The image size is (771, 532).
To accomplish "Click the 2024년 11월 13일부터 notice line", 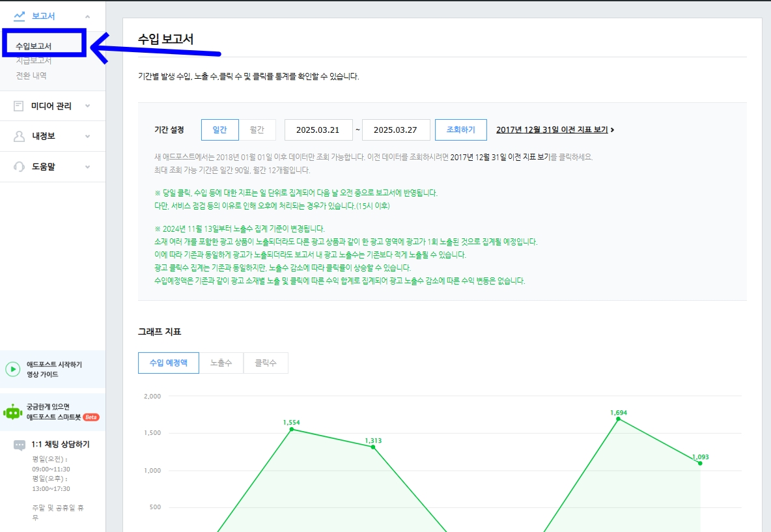I will coord(240,229).
